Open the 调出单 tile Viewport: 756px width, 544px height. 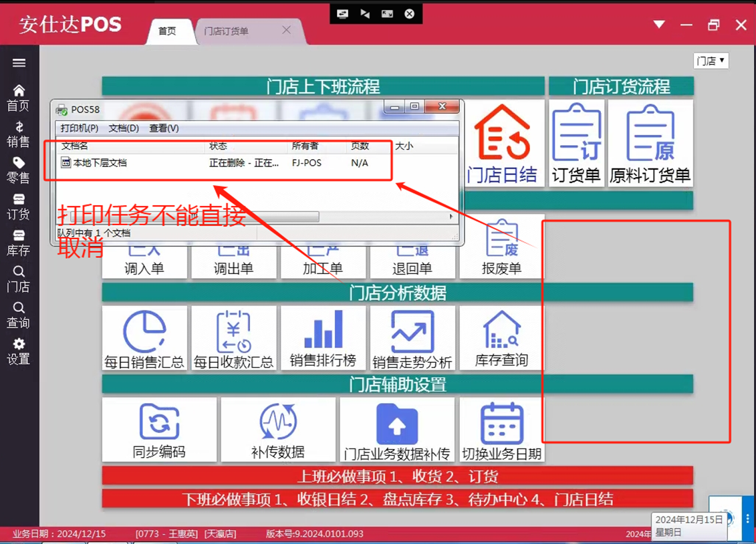[233, 262]
